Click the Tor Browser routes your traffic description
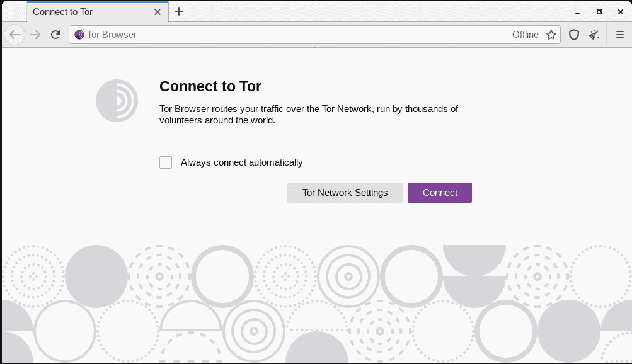632x364 pixels. (x=309, y=115)
